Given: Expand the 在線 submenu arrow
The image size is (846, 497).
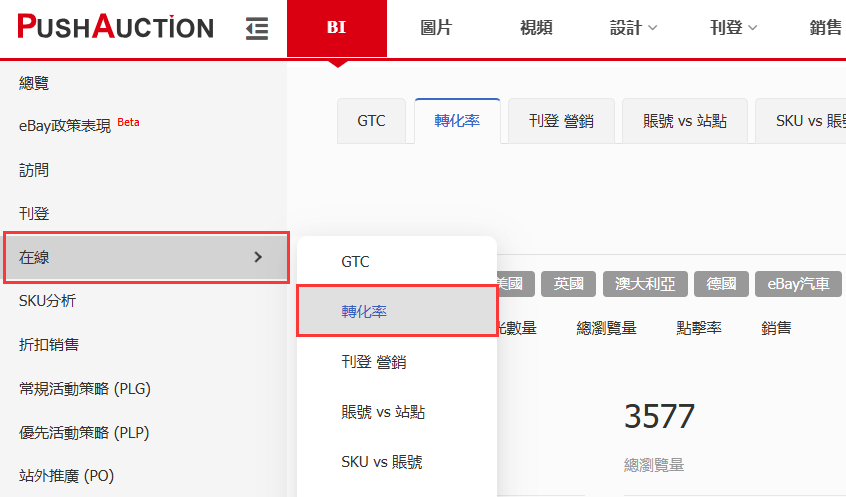Looking at the screenshot, I should [258, 257].
